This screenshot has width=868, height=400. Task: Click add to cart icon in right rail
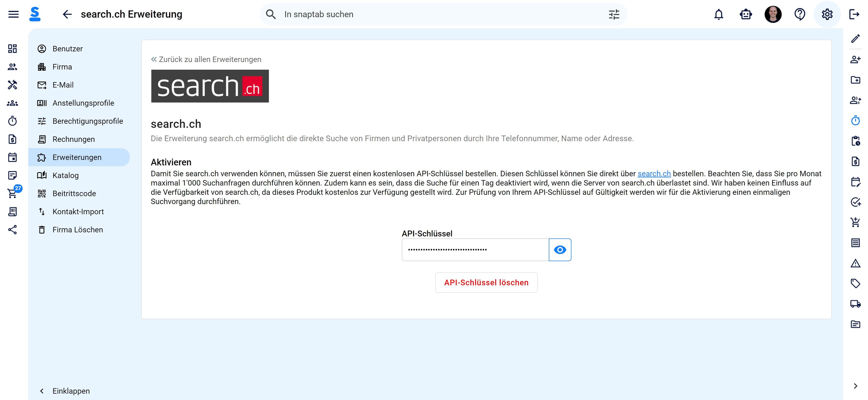(855, 222)
